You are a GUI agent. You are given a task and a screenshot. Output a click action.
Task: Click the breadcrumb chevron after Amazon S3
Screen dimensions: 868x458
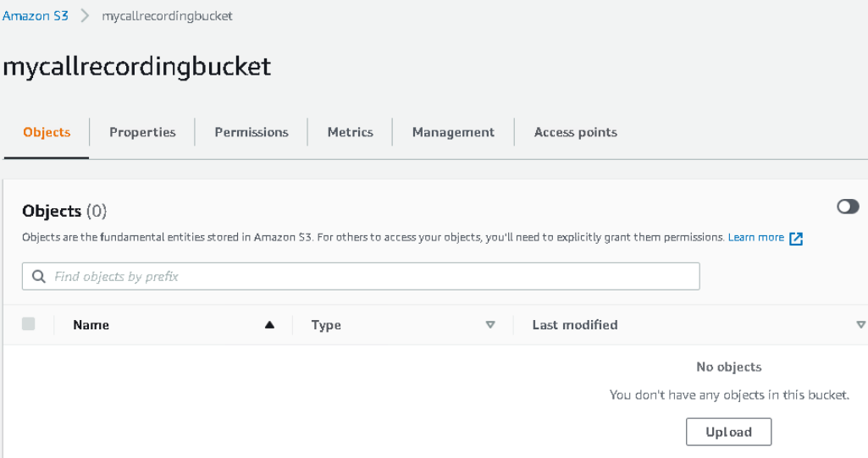(x=85, y=15)
